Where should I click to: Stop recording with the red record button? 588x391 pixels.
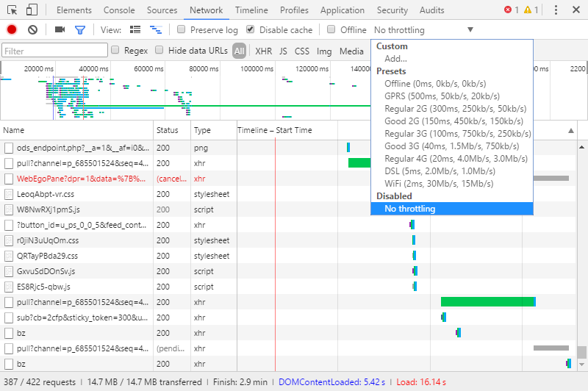pyautogui.click(x=12, y=30)
